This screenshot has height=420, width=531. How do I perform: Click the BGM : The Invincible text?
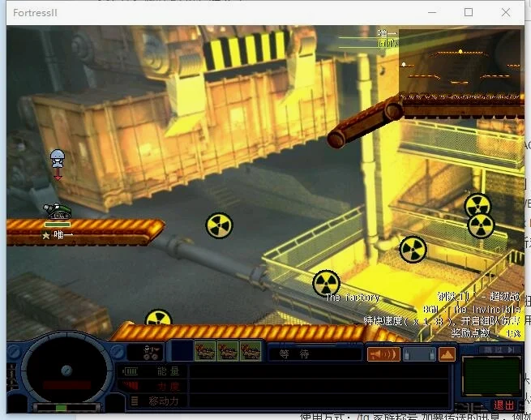[471, 310]
